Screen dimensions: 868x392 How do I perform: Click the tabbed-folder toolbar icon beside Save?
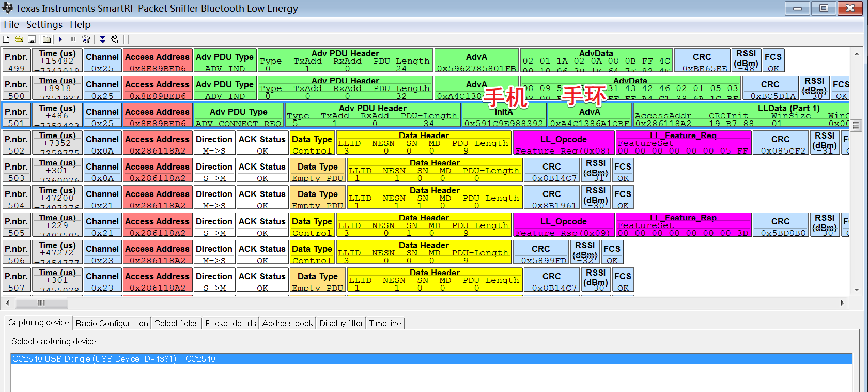47,39
